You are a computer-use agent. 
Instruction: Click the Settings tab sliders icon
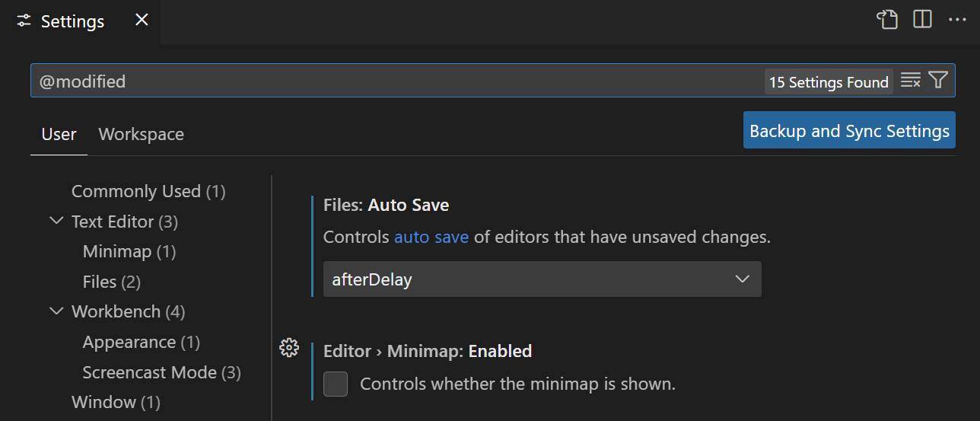(24, 21)
